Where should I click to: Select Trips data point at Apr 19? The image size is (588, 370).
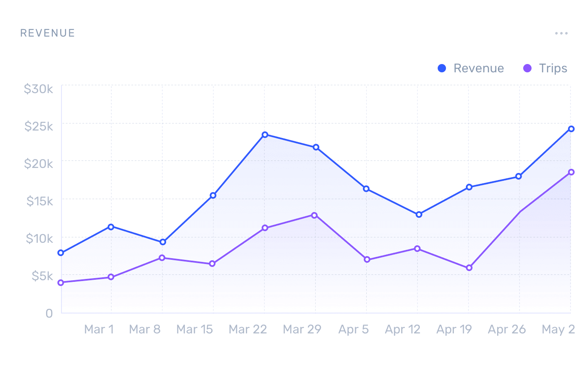pos(469,268)
